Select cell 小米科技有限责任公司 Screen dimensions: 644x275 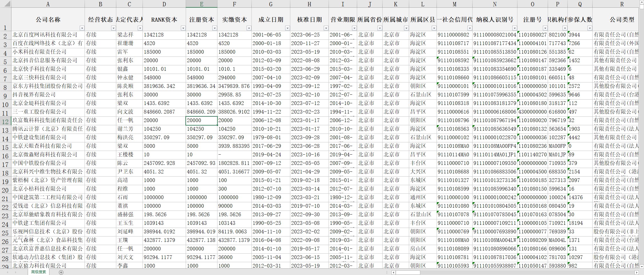[x=48, y=52]
